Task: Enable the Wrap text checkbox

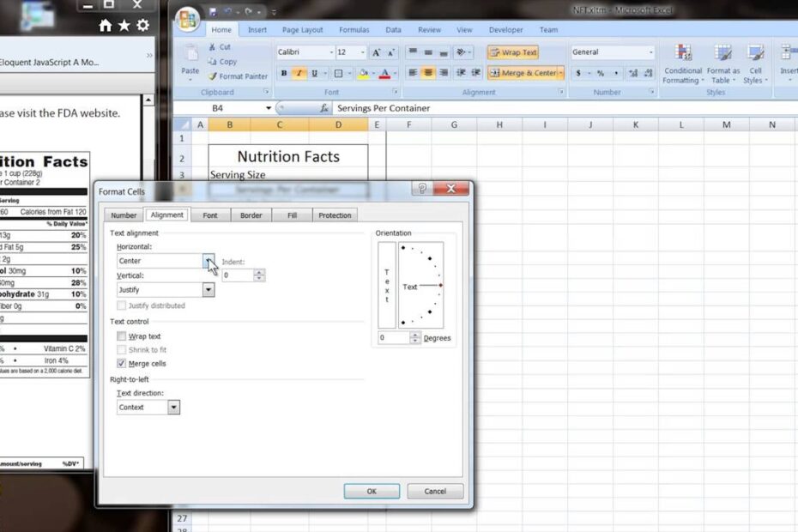Action: (x=121, y=336)
